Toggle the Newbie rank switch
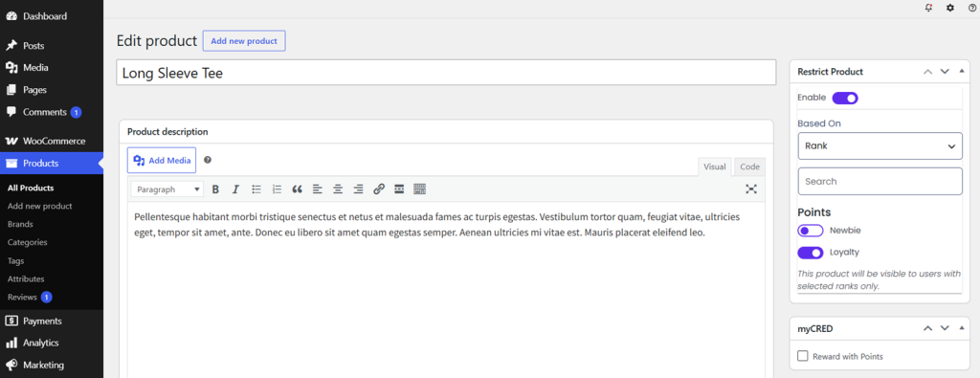 tap(811, 231)
